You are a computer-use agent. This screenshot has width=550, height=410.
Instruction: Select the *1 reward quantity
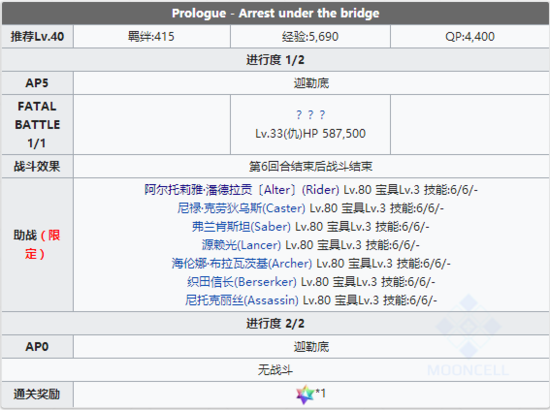[x=321, y=393]
